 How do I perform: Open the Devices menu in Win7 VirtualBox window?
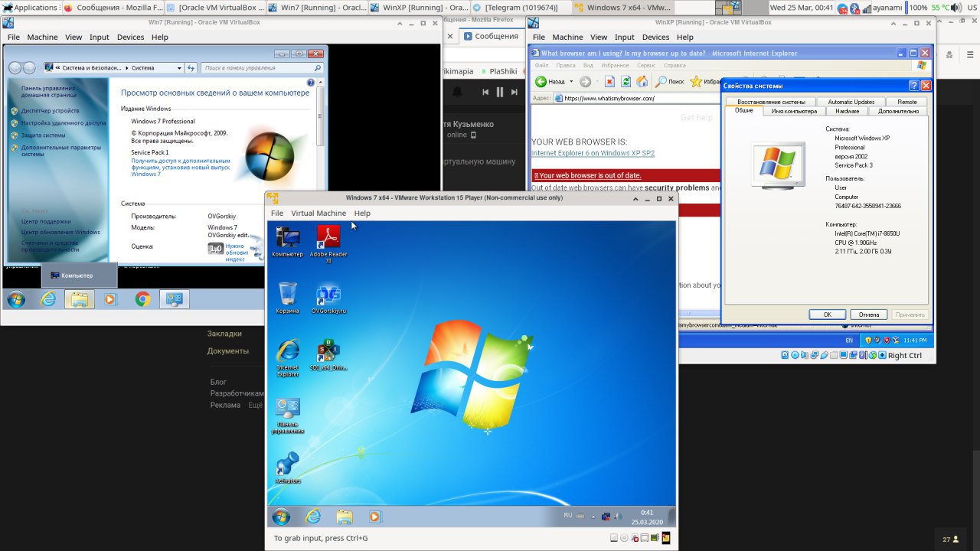coord(130,37)
